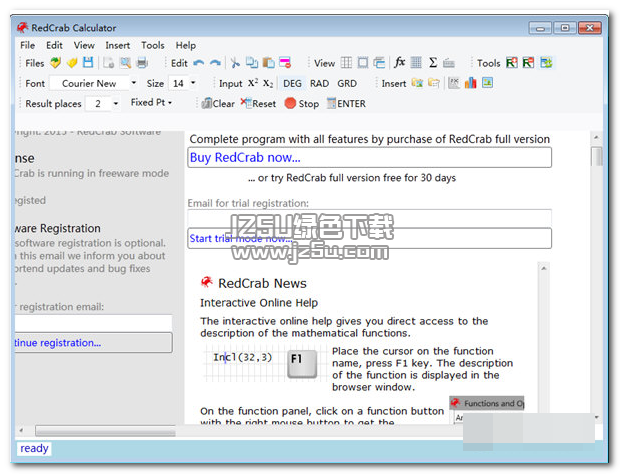Click the Reset button

coord(258,104)
